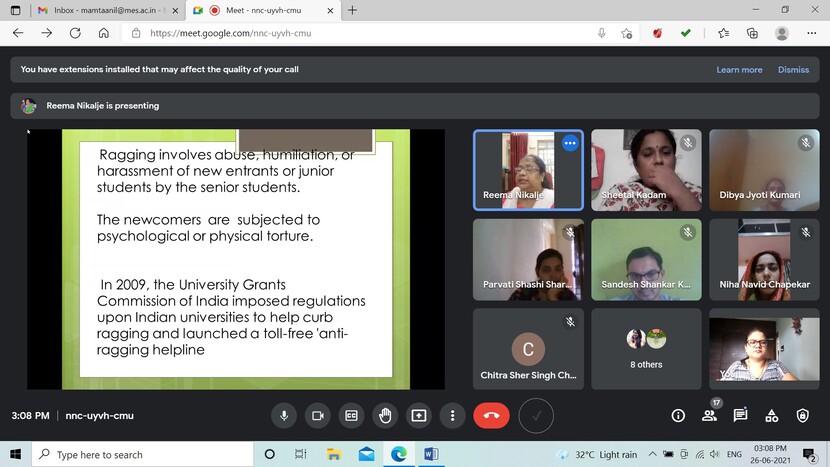
Task: Click the Present now screen-share icon
Action: pos(418,415)
